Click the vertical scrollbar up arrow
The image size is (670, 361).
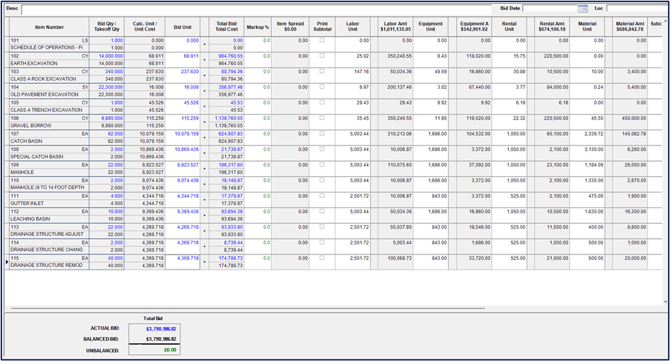coord(665,21)
